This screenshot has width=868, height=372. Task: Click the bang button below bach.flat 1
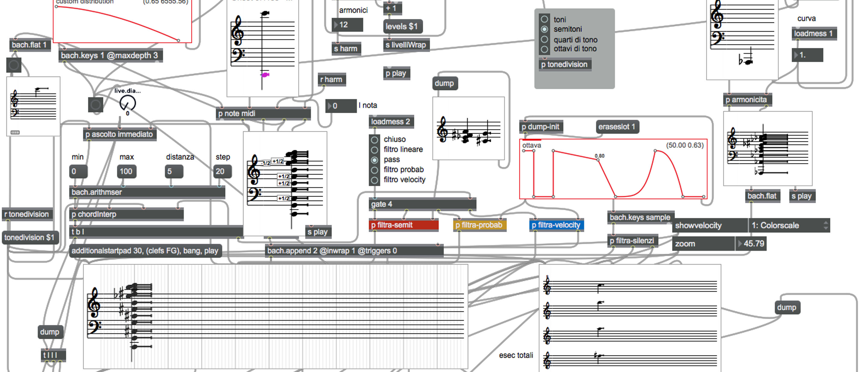(x=14, y=65)
